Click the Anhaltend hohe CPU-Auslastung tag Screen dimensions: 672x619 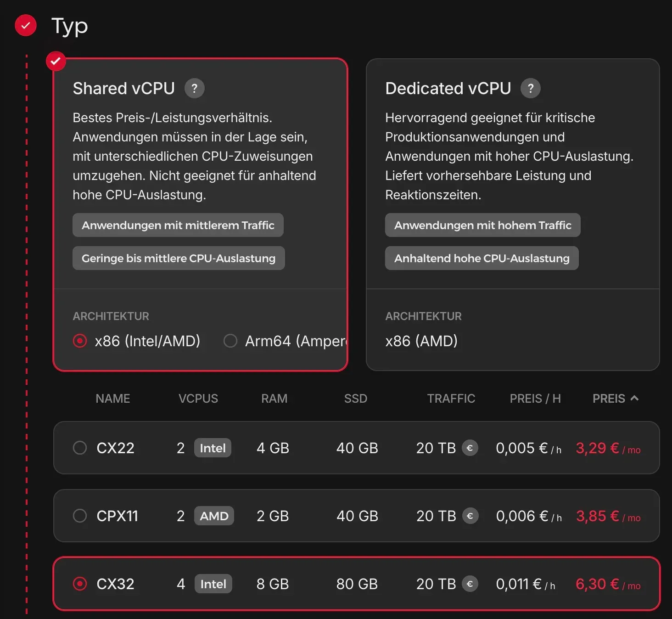482,258
